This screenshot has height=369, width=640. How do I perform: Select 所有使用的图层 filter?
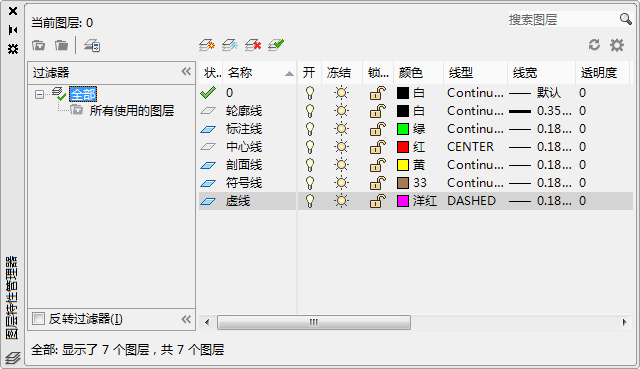point(131,111)
